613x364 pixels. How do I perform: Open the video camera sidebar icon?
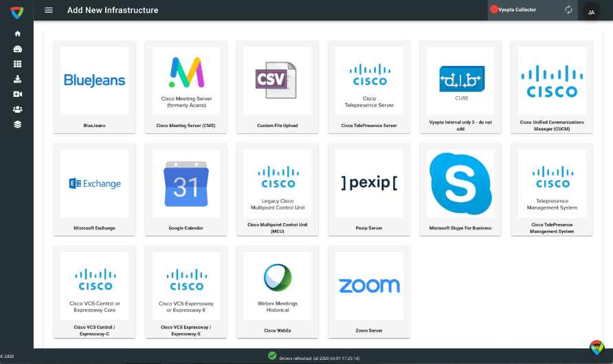(x=17, y=94)
